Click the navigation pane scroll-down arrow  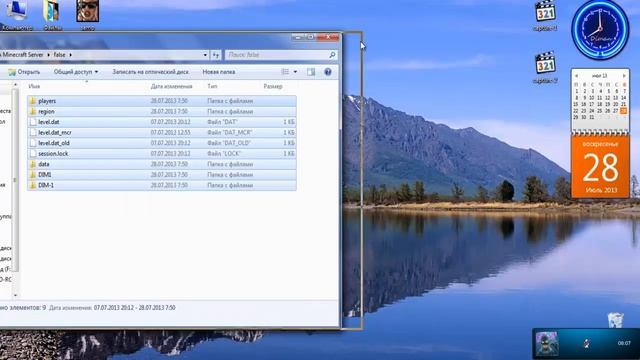pos(16,295)
